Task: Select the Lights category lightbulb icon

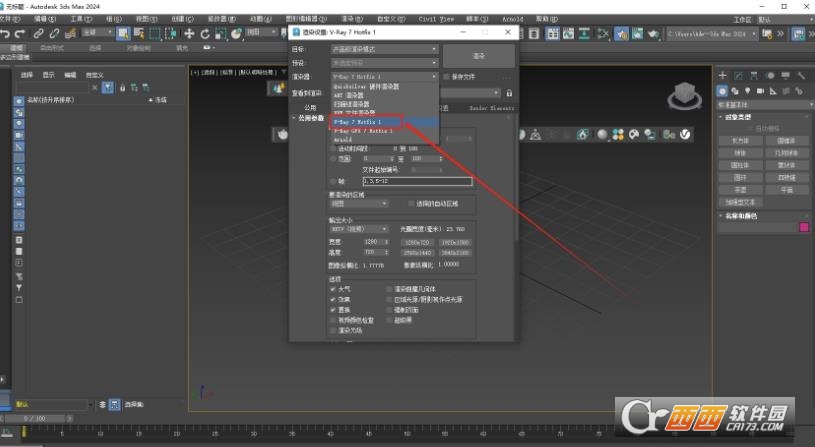Action: click(x=747, y=91)
